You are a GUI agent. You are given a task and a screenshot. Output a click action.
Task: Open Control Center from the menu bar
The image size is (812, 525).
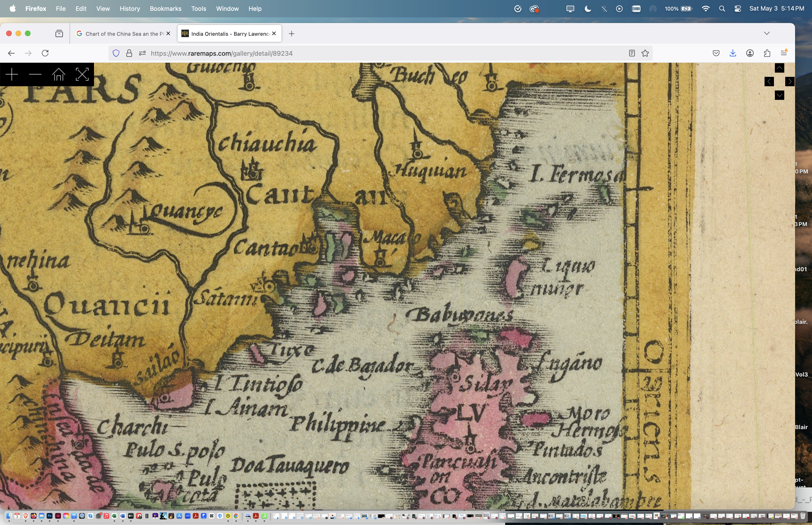[x=738, y=8]
